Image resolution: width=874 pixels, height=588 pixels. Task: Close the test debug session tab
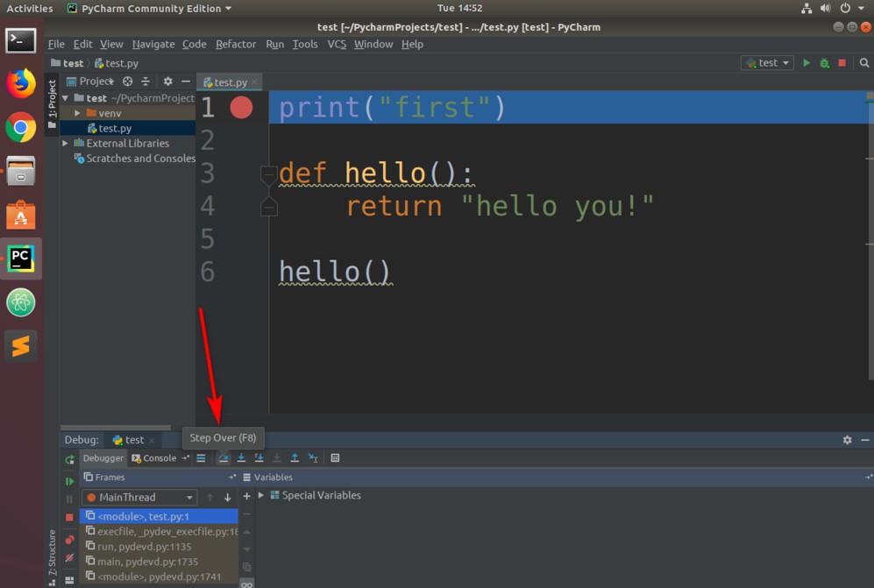(x=152, y=440)
